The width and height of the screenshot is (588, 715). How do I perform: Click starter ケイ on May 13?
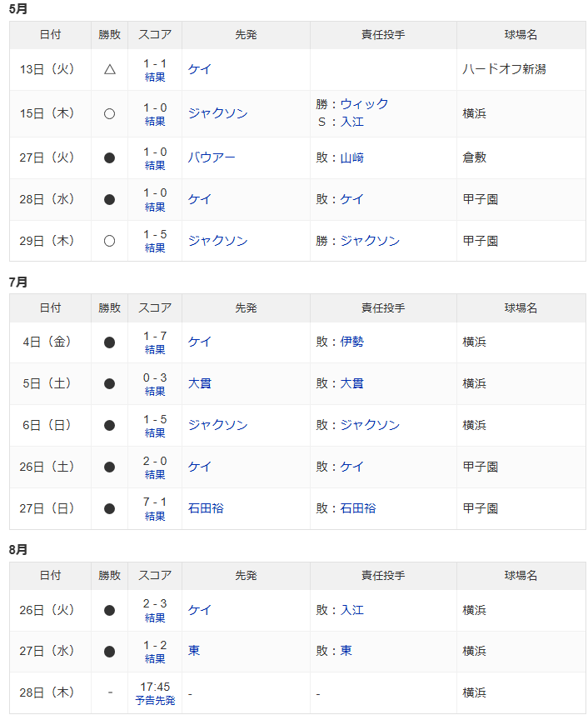click(200, 69)
